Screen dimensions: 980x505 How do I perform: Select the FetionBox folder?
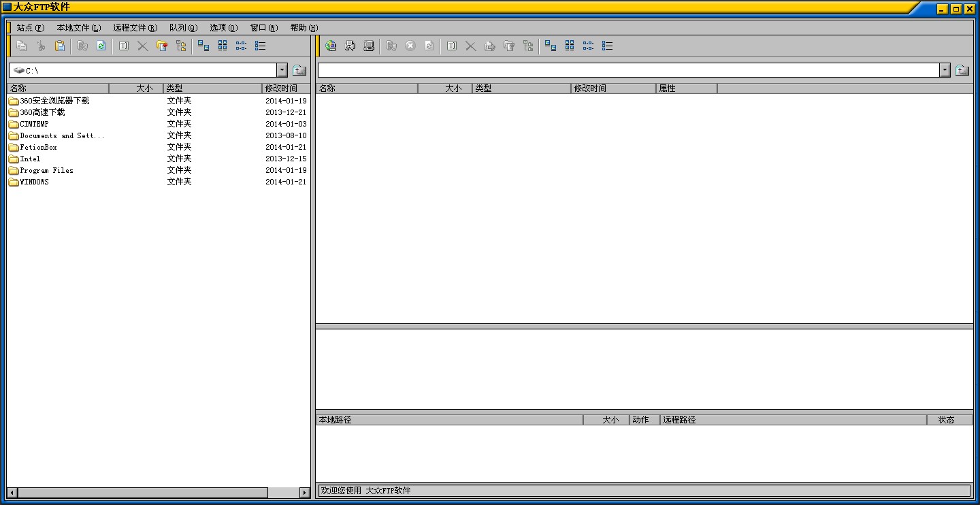click(33, 147)
